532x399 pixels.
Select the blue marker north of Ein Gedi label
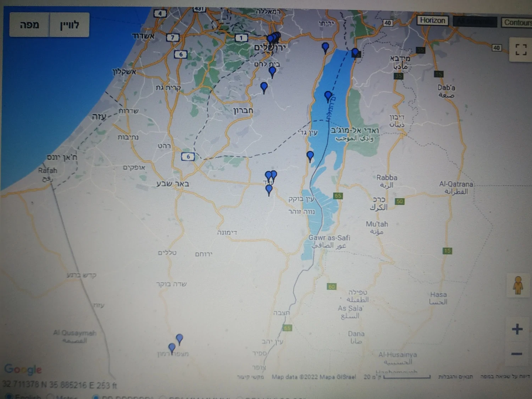click(325, 47)
